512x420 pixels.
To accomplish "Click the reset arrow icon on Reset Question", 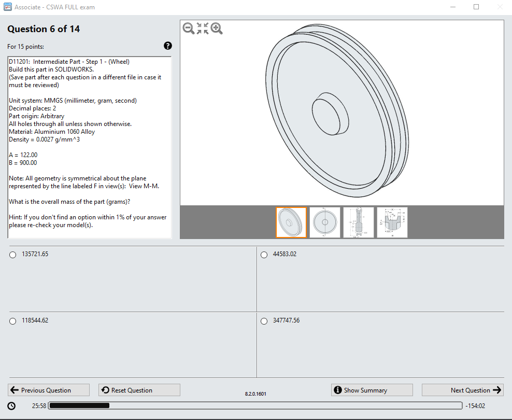I will (x=105, y=390).
